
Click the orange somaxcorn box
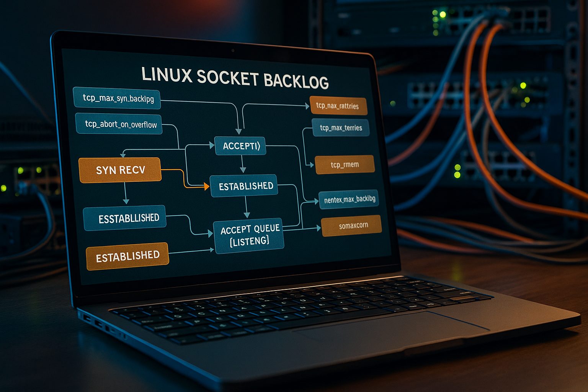coord(352,225)
